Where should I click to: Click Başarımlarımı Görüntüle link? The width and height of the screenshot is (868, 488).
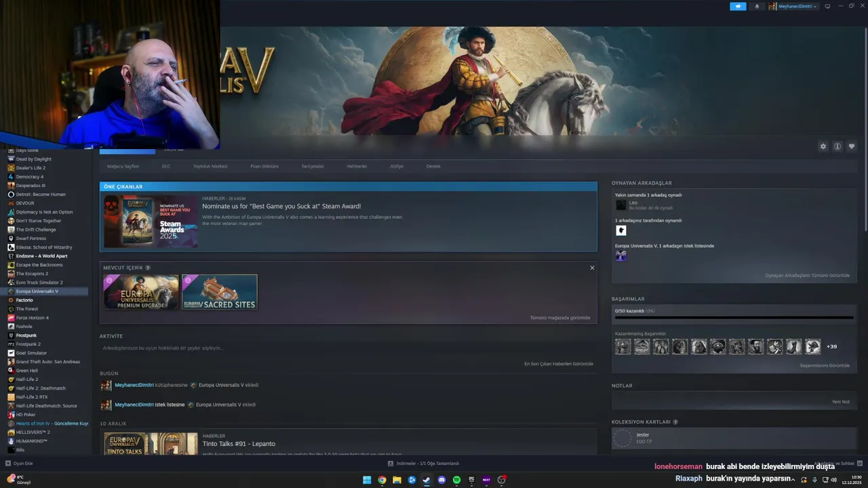(x=825, y=365)
